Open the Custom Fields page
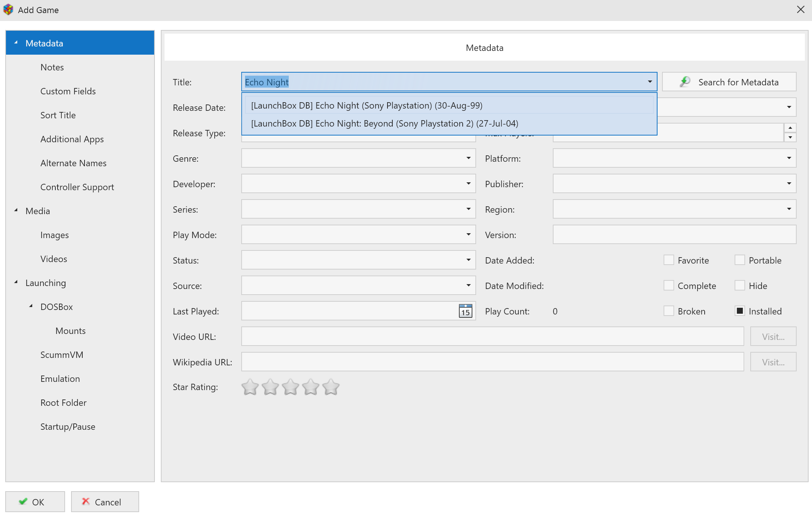 coord(68,91)
